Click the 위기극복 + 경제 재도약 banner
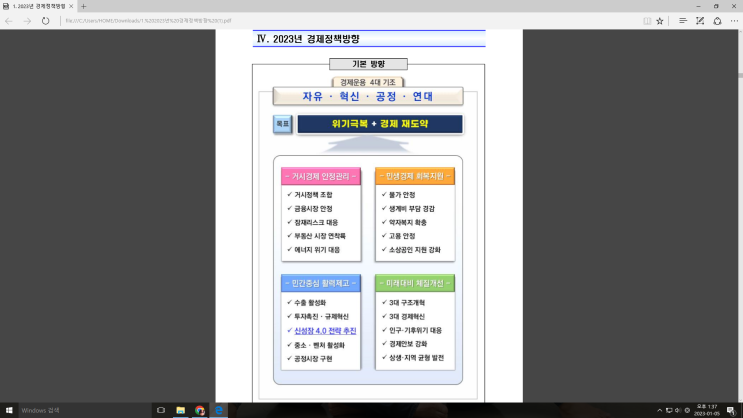This screenshot has height=418, width=743. click(x=380, y=124)
